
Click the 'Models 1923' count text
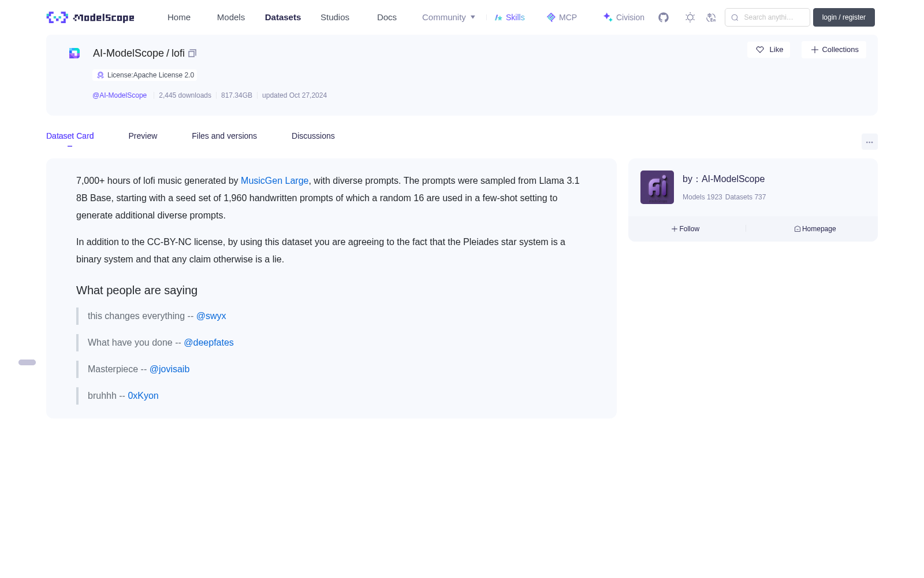[702, 197]
